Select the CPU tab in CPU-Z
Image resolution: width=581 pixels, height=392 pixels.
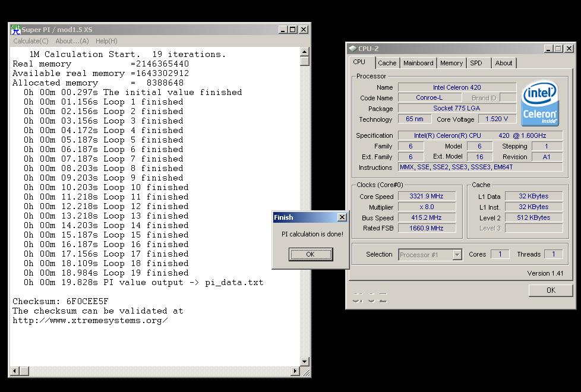coord(359,62)
